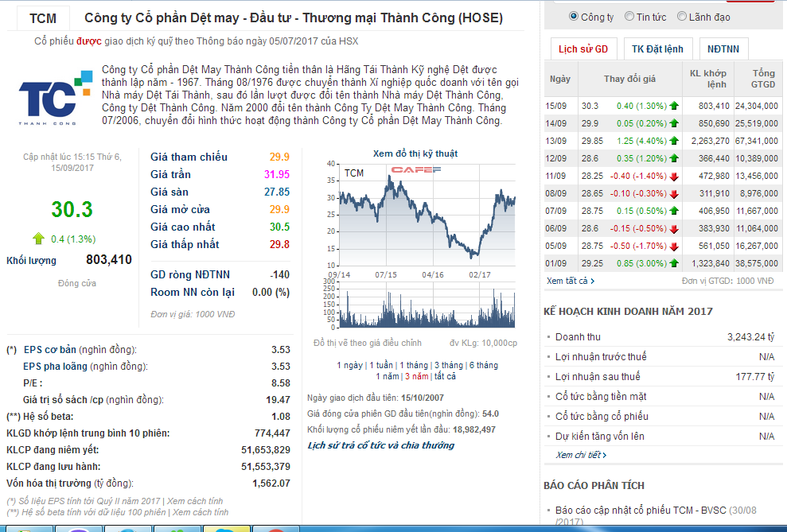Screen dimensions: 787x532
Task: Click the 13/09 volume 2,263,270
Action: click(x=710, y=141)
